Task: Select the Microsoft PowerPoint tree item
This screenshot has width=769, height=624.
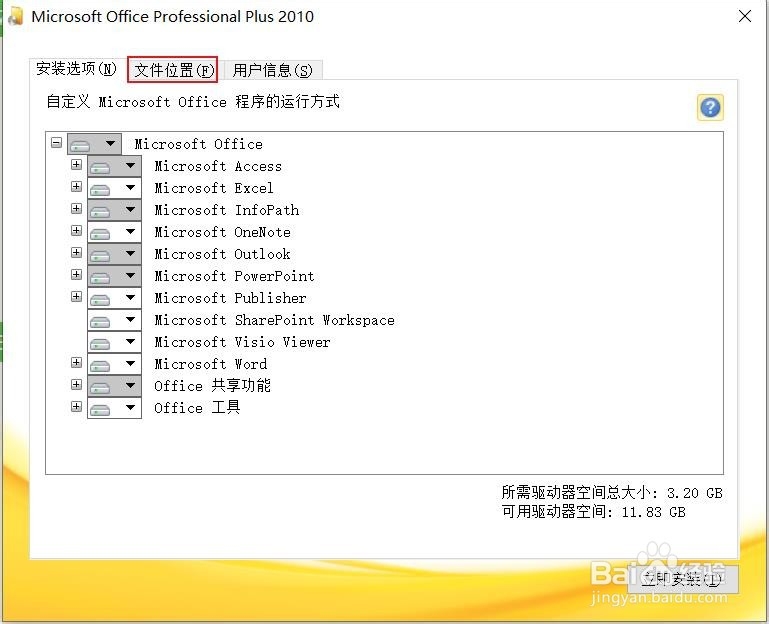Action: point(234,276)
